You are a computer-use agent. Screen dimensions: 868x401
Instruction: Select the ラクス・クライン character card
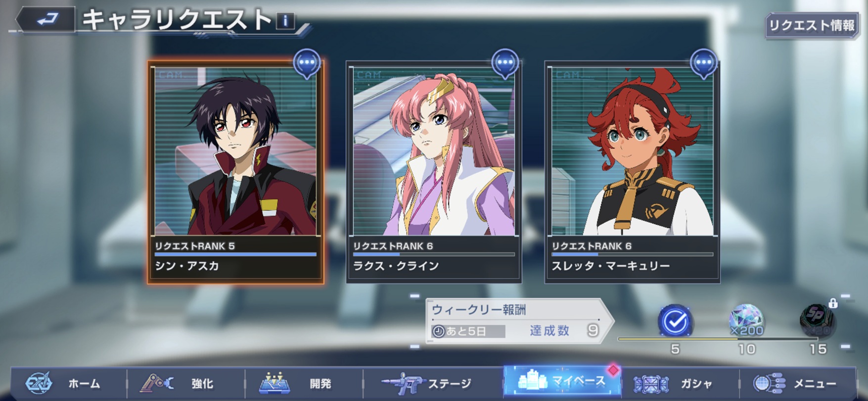(433, 172)
